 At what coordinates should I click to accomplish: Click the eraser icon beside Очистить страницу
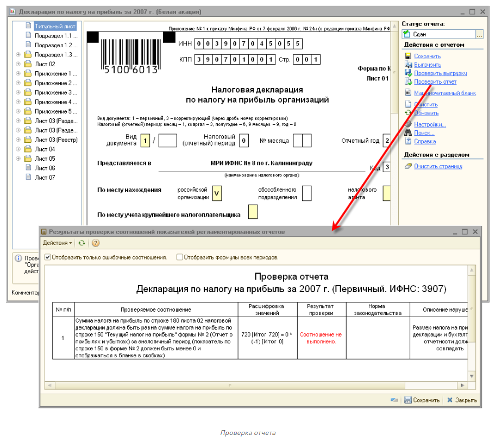tap(408, 166)
